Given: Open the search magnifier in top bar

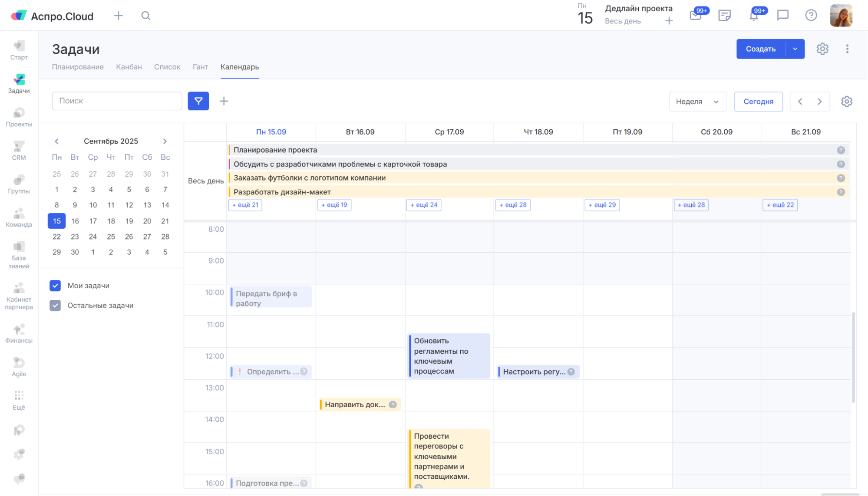Looking at the screenshot, I should 146,16.
